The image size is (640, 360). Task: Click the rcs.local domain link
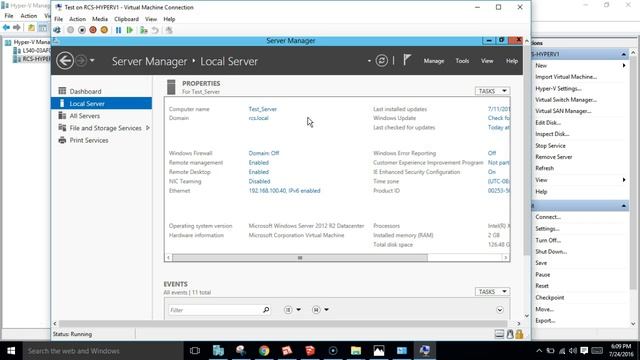258,118
